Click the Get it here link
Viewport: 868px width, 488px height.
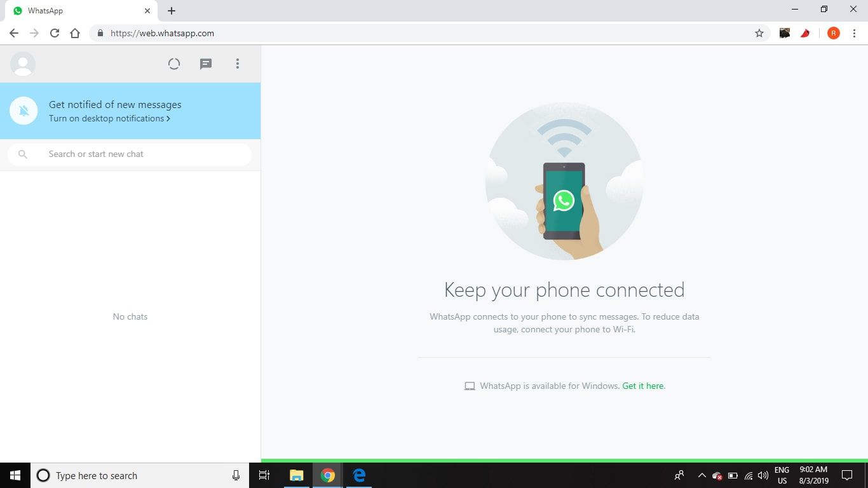tap(642, 386)
